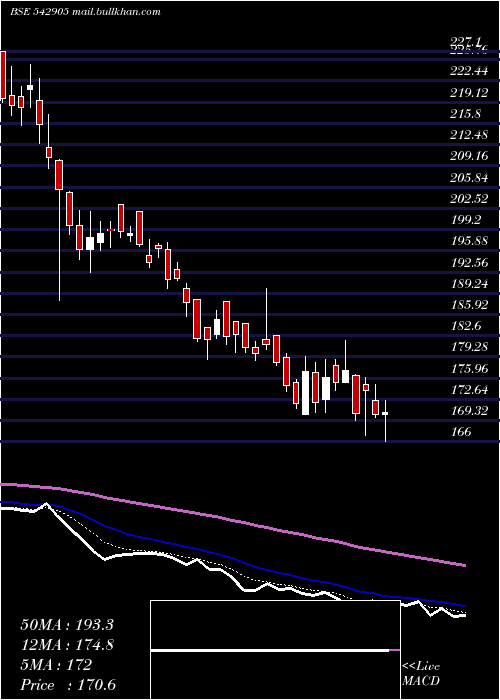Select the 166 price level label

coord(461,432)
